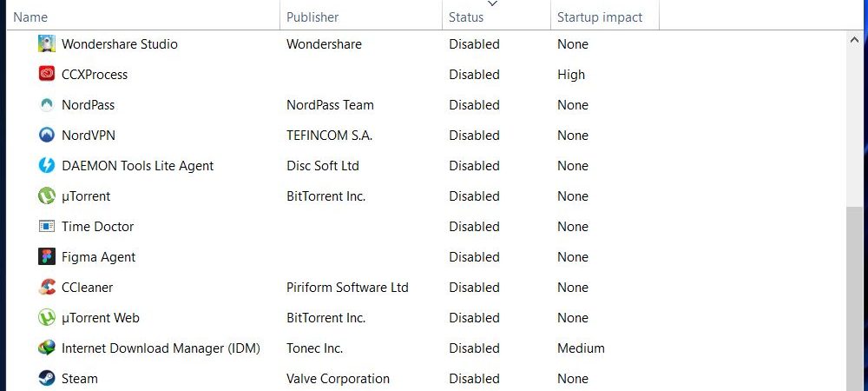Click the µTorrent Web icon
Viewport: 868px width, 391px height.
pyautogui.click(x=47, y=318)
